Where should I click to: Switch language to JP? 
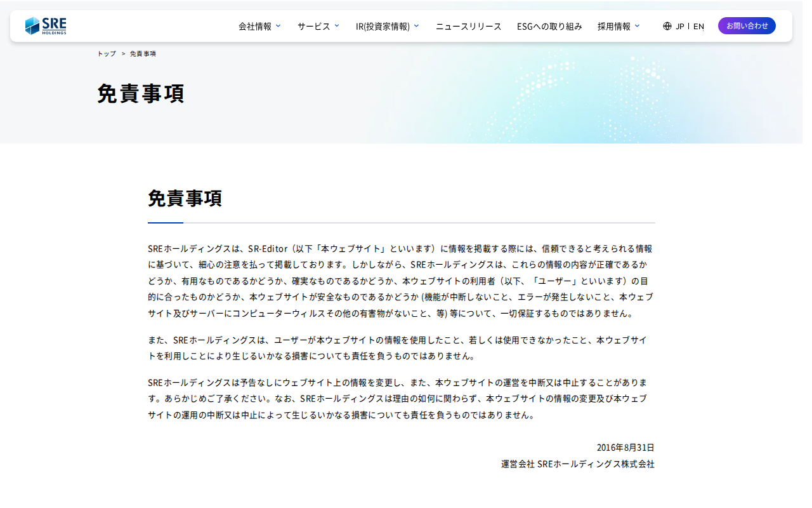coord(680,26)
